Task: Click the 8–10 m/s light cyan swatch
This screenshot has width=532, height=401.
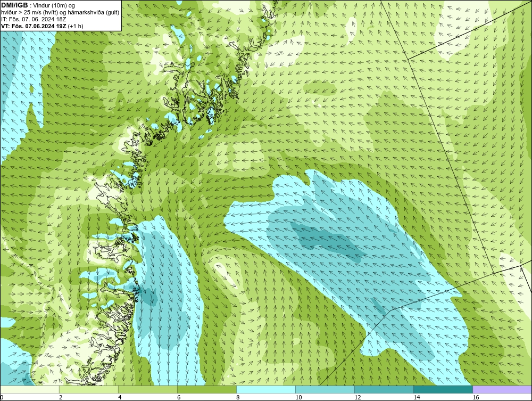Action: [x=266, y=389]
